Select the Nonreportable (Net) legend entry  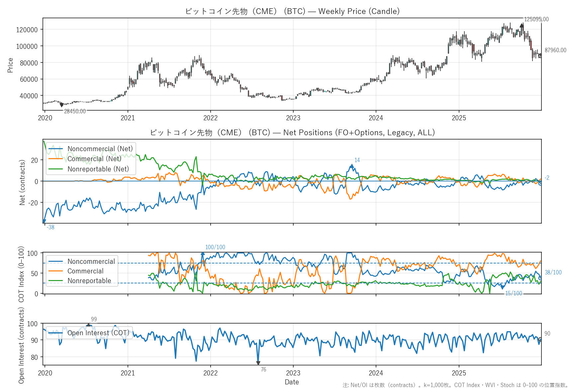pos(98,169)
